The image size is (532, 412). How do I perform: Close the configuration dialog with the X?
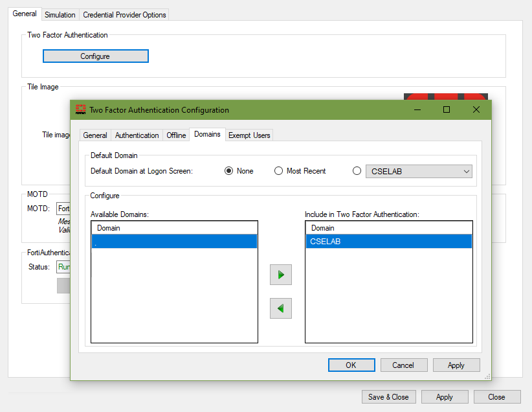click(476, 109)
